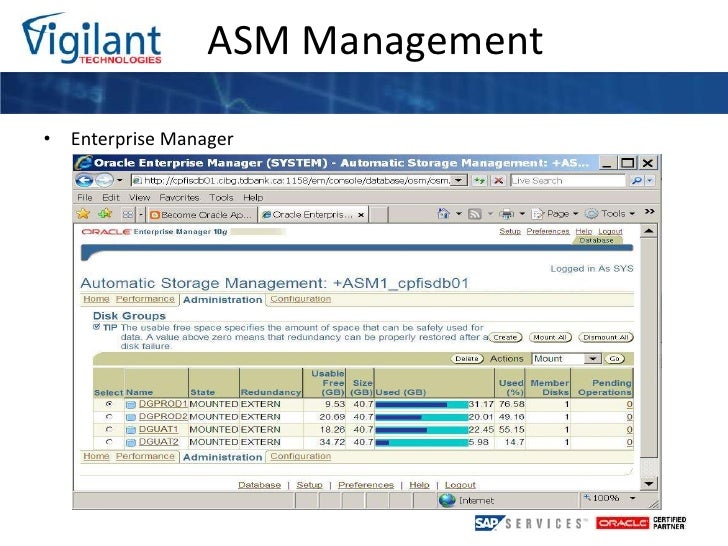The image size is (728, 546).
Task: Switch to the top Performance tab
Action: [145, 299]
